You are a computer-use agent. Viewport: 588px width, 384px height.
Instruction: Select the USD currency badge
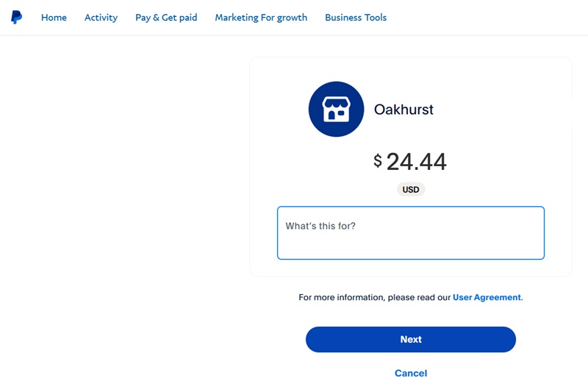[x=411, y=190]
